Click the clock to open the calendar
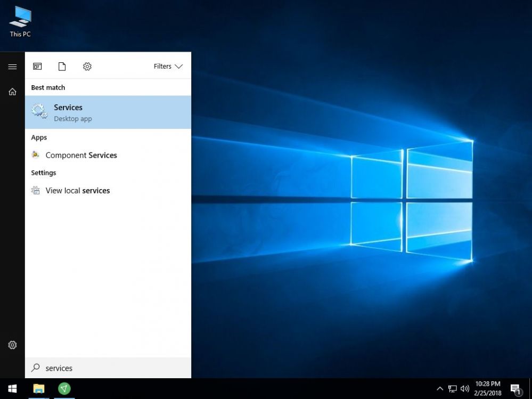Screen dimensions: 532x399 (487, 388)
